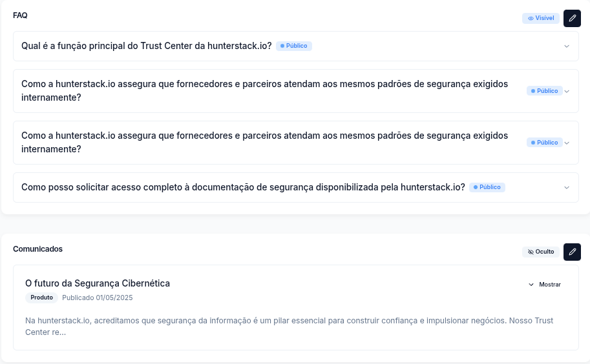Click the 'Publicado 01/05/2025' date text
The height and width of the screenshot is (364, 590).
[x=97, y=298]
